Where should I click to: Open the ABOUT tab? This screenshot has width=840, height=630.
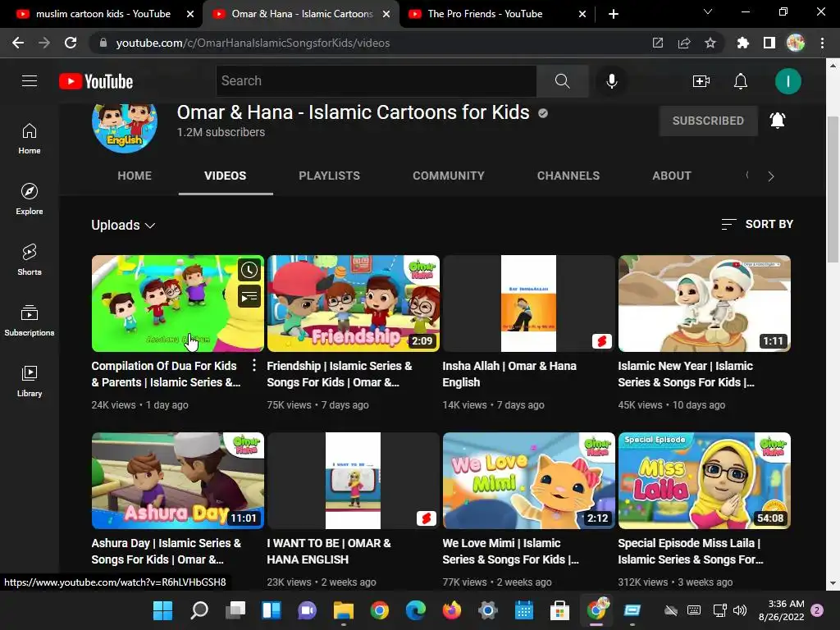click(x=672, y=176)
